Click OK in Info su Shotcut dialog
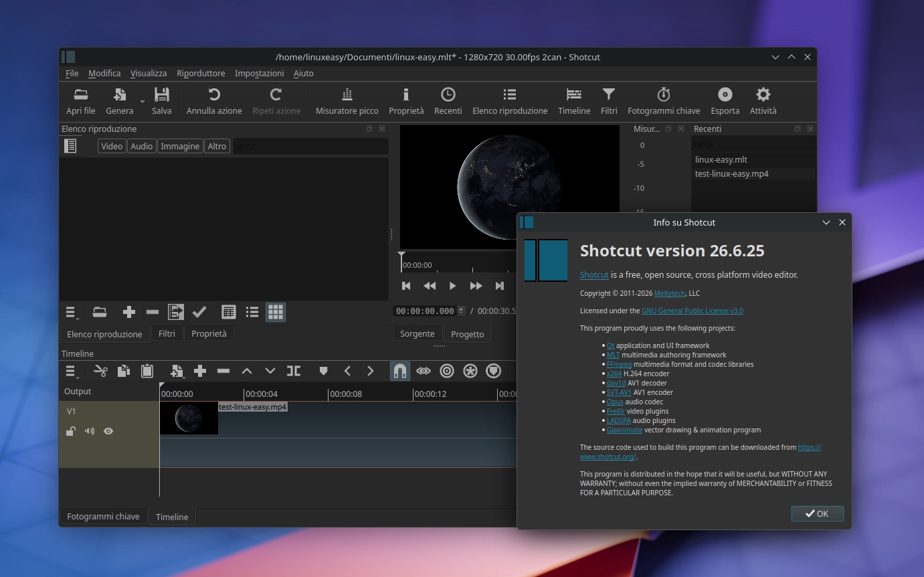Image resolution: width=924 pixels, height=577 pixels. click(x=817, y=513)
